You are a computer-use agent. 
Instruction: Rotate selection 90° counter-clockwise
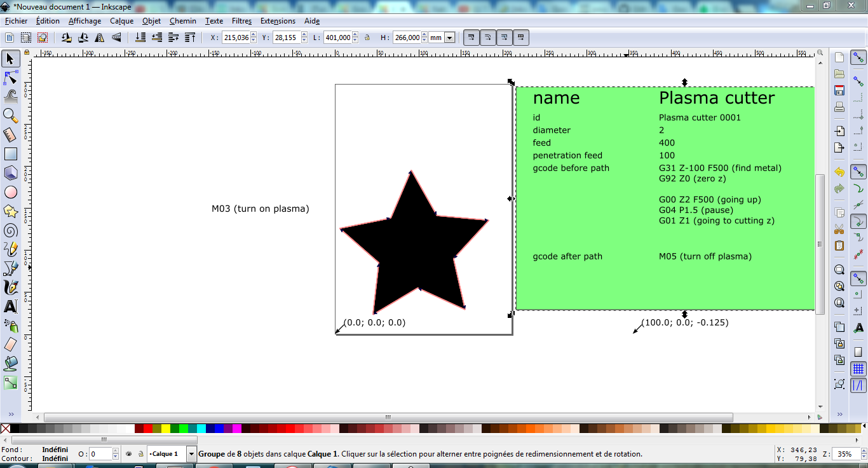(66, 38)
